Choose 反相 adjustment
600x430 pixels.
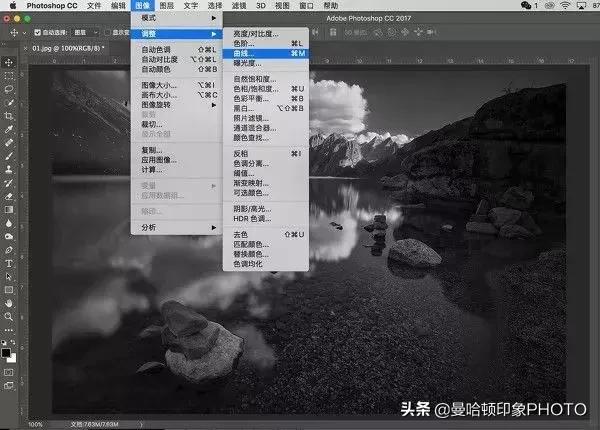coord(266,154)
